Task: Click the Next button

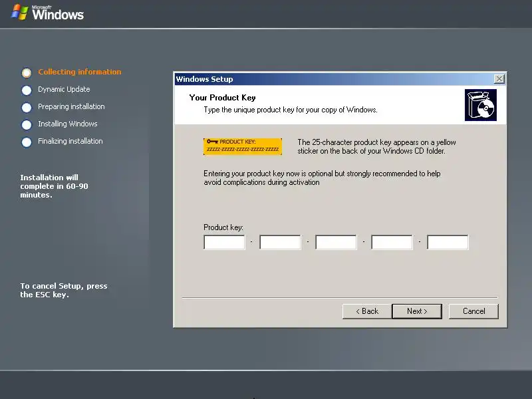Action: pyautogui.click(x=417, y=311)
